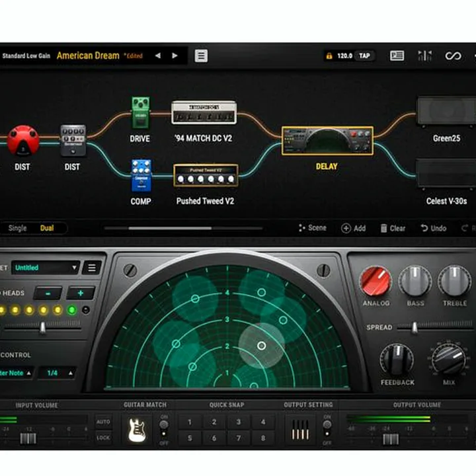Select the Celest V-30s cabinet
The image size is (476, 476).
(x=446, y=173)
